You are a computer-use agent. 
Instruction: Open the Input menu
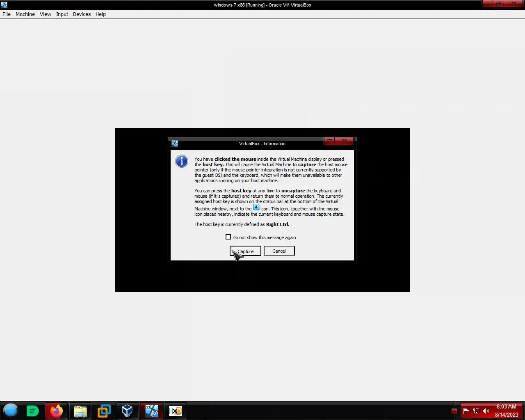62,14
